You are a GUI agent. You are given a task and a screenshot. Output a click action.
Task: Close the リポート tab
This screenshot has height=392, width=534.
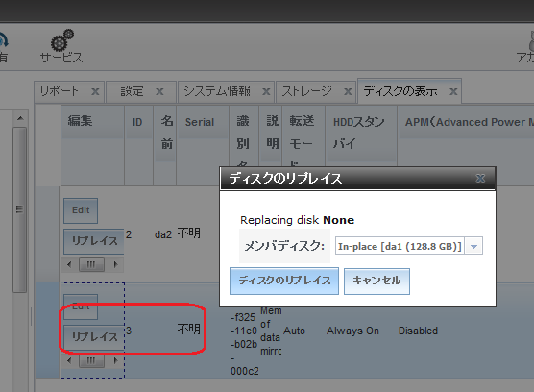95,91
